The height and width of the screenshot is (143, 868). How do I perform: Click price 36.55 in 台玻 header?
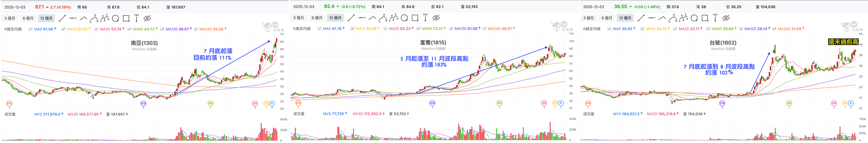(620, 6)
